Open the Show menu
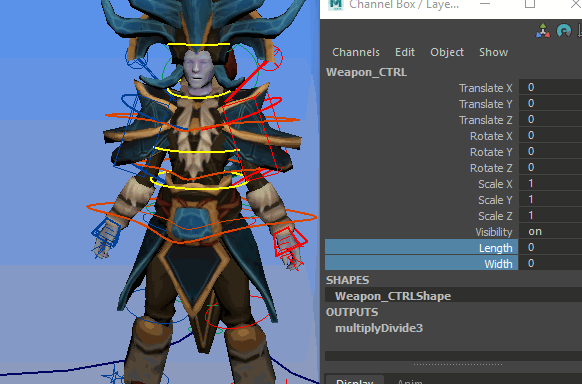 493,52
